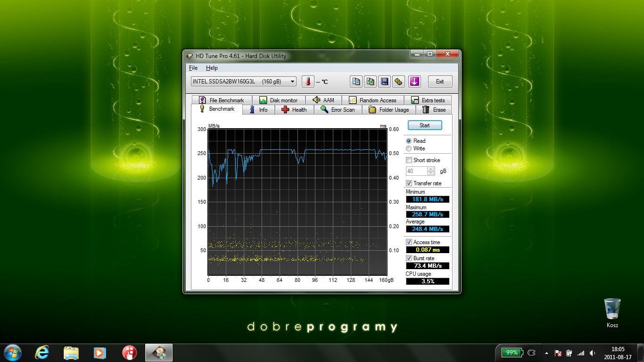Switch to the File Benchmark tab
Image resolution: width=644 pixels, height=362 pixels.
tap(222, 100)
